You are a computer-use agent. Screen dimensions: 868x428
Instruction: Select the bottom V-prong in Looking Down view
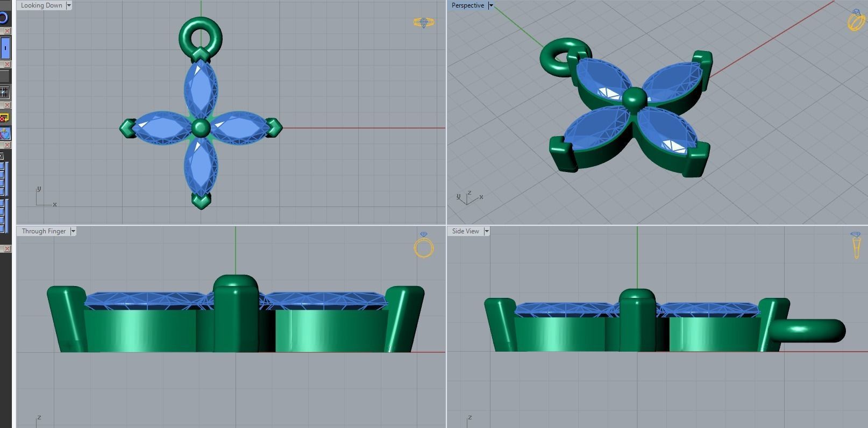[x=201, y=201]
